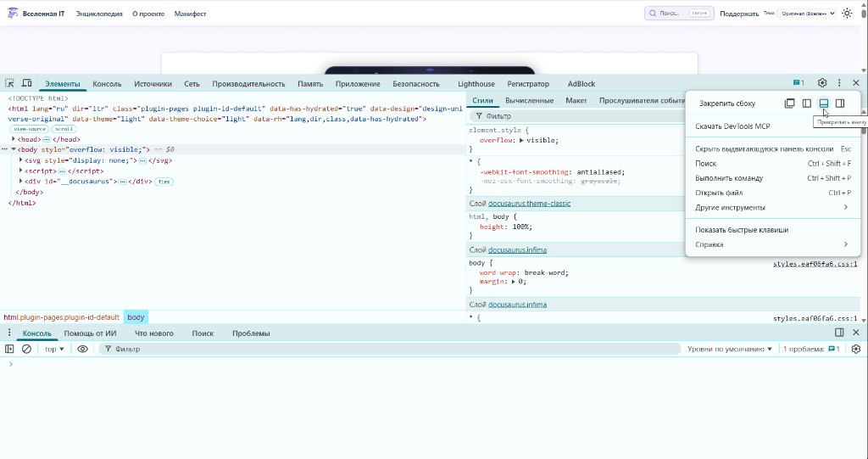868x459 pixels.
Task: Open styles.eaf06fa6.css:1 link beside body rule
Action: coord(815,264)
